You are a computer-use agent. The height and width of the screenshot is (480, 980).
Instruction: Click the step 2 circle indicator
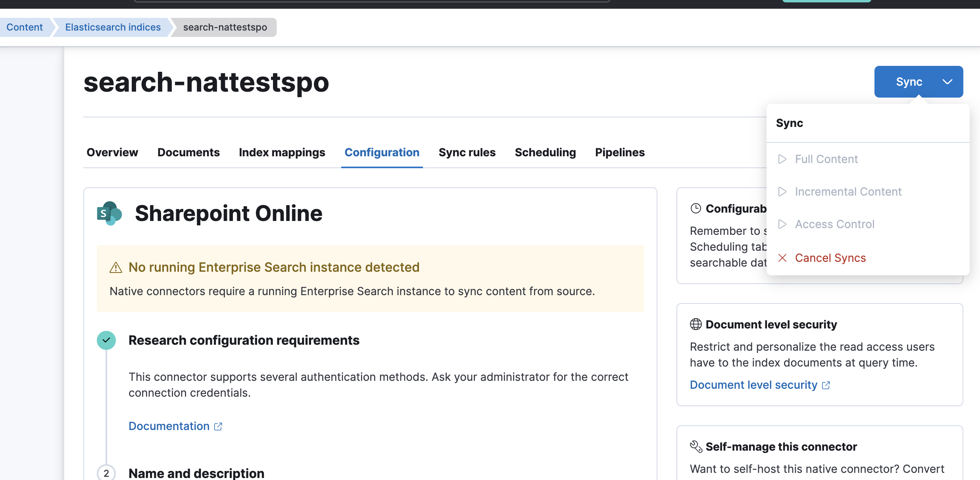click(x=106, y=473)
